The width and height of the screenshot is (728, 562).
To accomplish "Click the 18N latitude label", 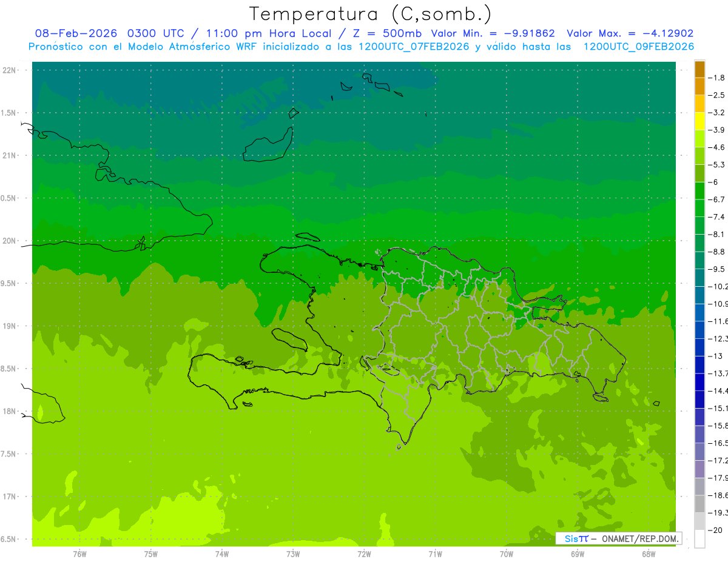I will click(x=10, y=411).
